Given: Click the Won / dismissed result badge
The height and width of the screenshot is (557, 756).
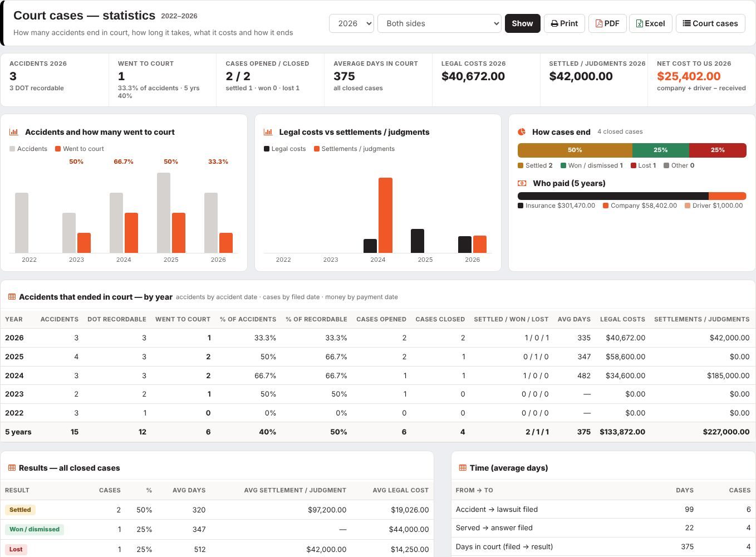Looking at the screenshot, I should (x=35, y=529).
